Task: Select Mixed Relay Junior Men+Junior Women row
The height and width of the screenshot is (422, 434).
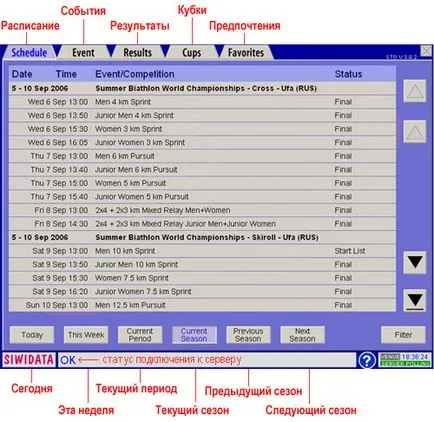Action: [x=202, y=224]
